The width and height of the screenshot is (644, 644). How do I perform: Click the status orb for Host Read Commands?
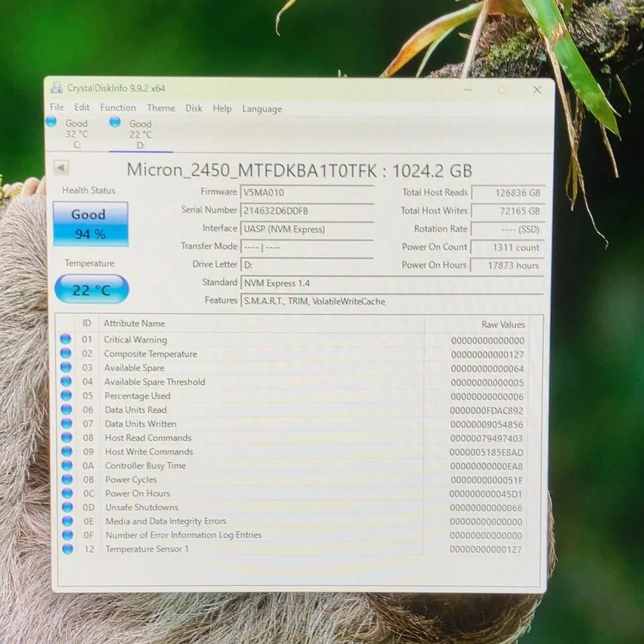67,437
